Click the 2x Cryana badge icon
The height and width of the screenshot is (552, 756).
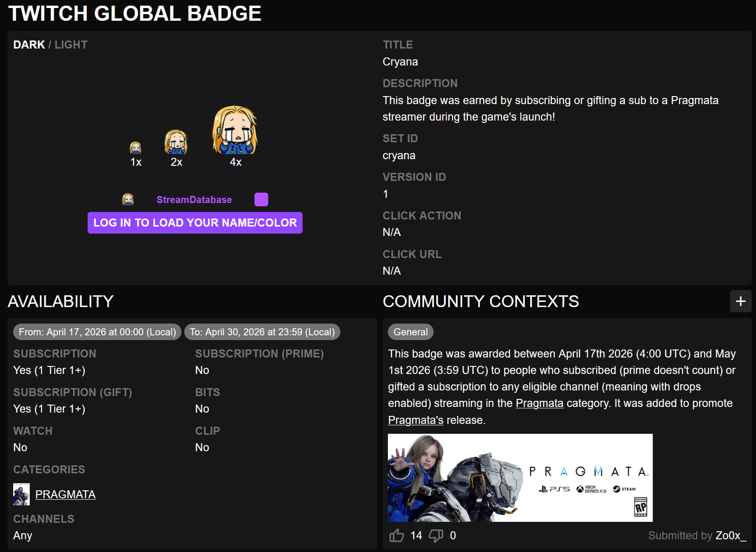(176, 142)
